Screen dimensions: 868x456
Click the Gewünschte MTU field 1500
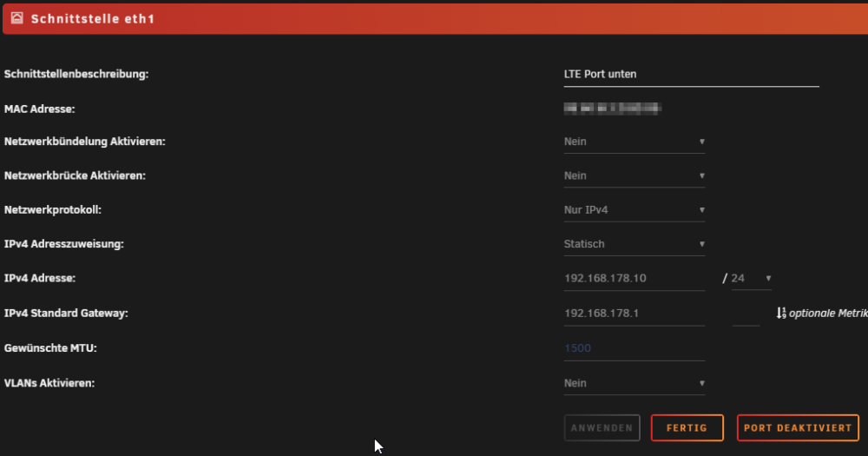[635, 348]
